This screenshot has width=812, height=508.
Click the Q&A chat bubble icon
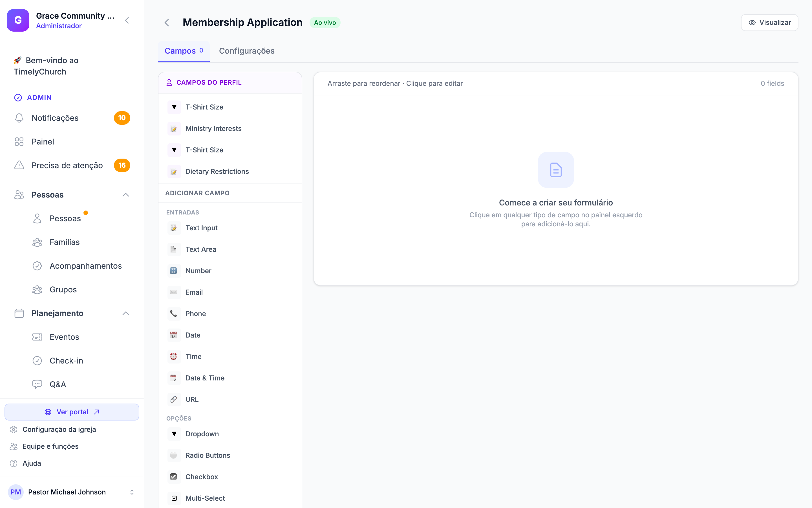[37, 384]
